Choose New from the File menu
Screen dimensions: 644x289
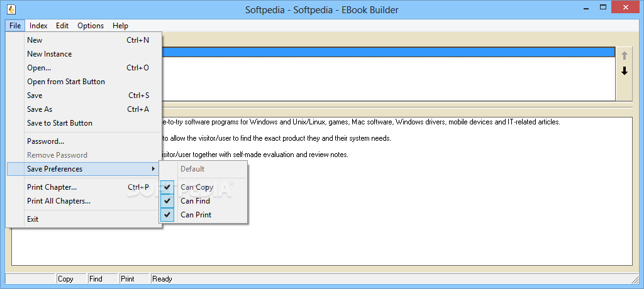pyautogui.click(x=84, y=40)
